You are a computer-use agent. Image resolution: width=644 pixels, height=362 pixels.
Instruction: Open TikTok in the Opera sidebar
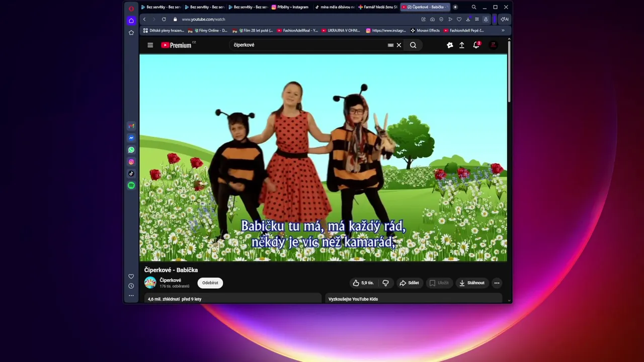131,173
